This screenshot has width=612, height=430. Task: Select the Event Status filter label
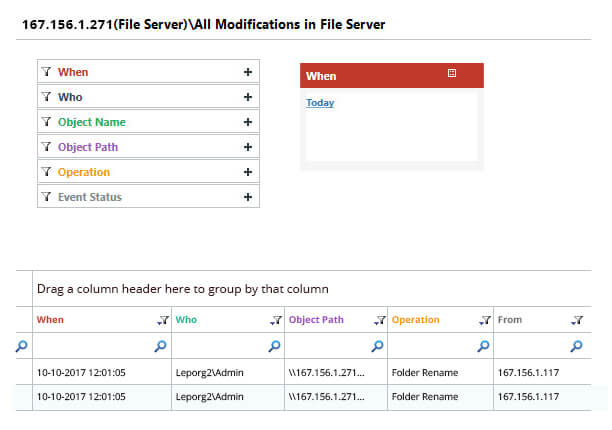90,197
